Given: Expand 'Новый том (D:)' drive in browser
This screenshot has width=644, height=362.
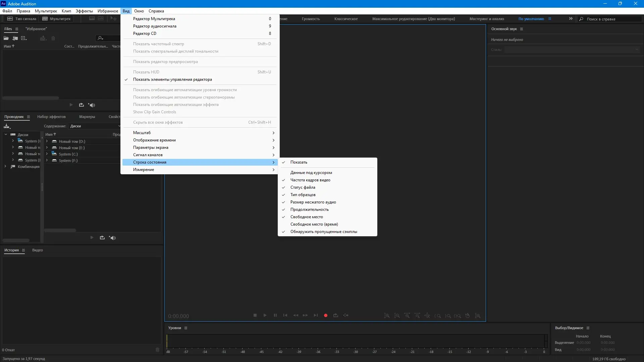Looking at the screenshot, I should [x=47, y=141].
